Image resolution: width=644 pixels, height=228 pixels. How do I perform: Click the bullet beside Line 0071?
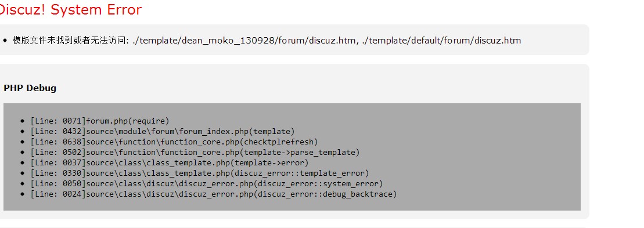pos(23,121)
